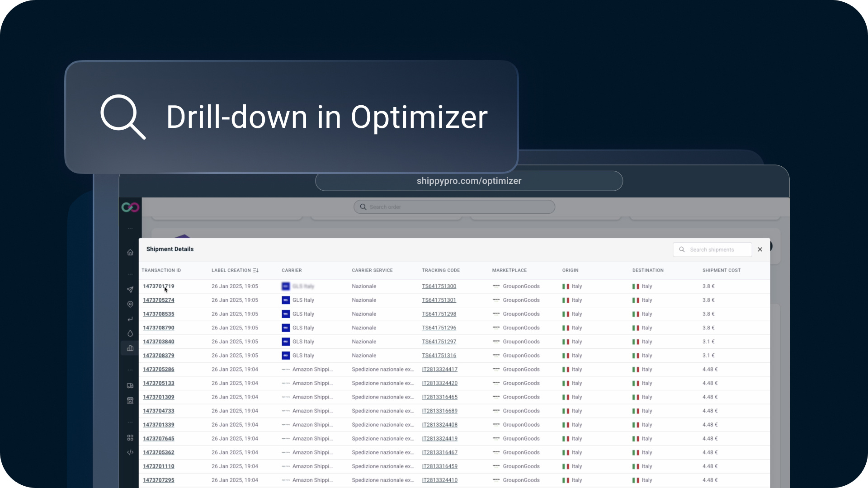Screen dimensions: 868x488
Task: Click the shippypro.com/optimizer address bar
Action: click(x=469, y=181)
